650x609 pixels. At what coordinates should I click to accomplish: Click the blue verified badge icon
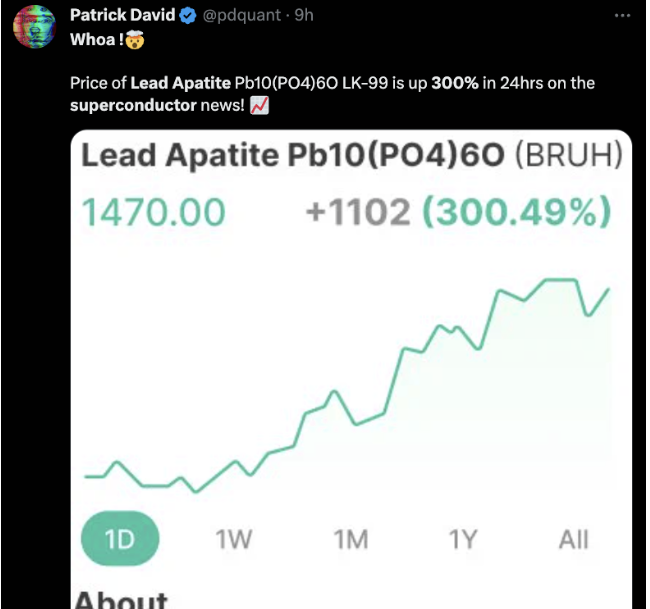click(x=188, y=16)
